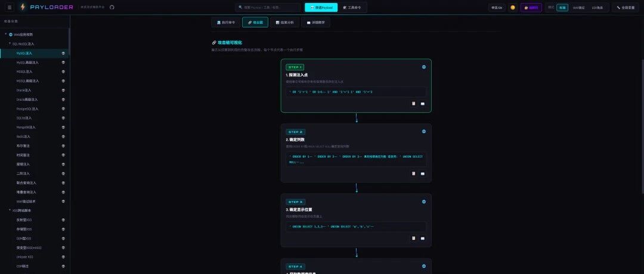The height and width of the screenshot is (274, 644).
Task: Open the 结果分析 result analysis tab
Action: click(x=284, y=22)
